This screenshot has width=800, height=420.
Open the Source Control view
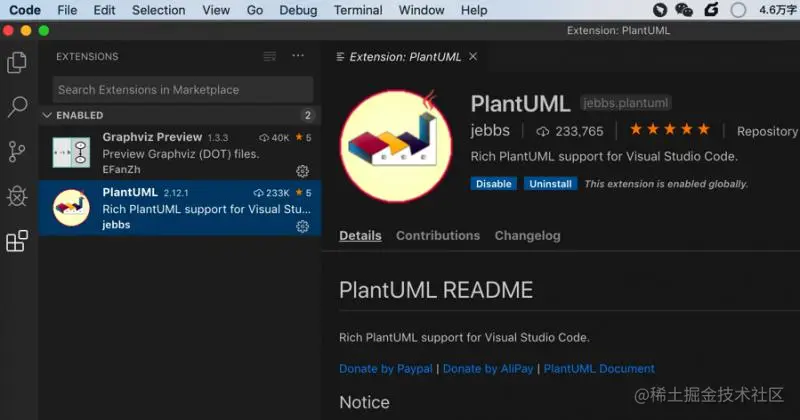pos(17,152)
